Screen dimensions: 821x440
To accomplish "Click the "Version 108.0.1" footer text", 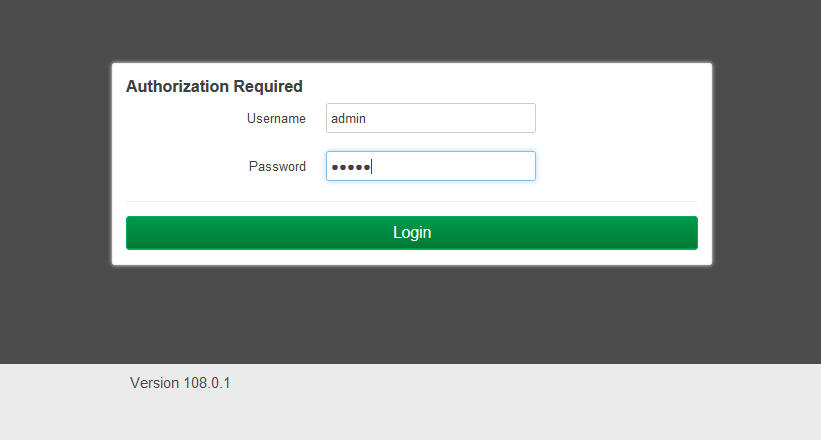I will (180, 383).
